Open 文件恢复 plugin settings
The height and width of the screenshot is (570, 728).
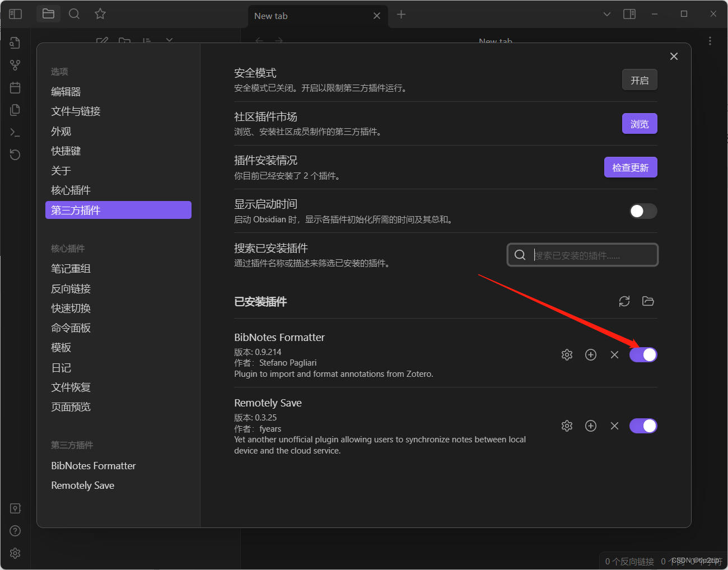(118, 387)
